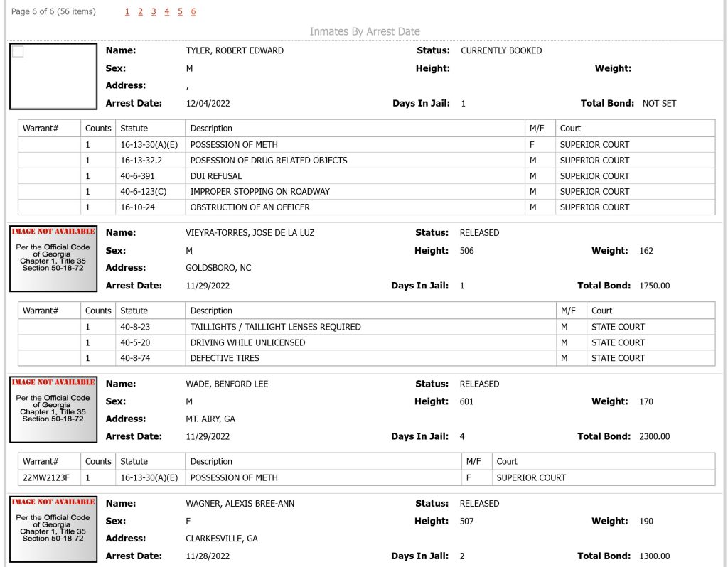Click Benford Wade's unavailable photo placeholder
Image resolution: width=728 pixels, height=567 pixels.
tap(53, 409)
